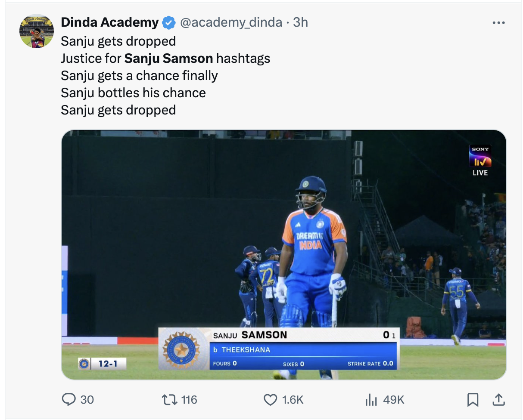Bookmark this tweet
The width and height of the screenshot is (523, 420).
tap(473, 400)
